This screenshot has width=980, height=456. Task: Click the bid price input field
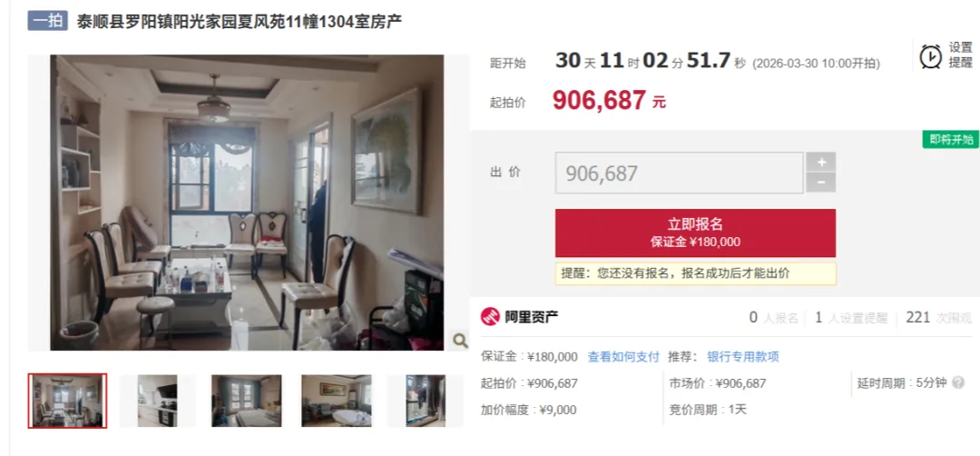(680, 173)
